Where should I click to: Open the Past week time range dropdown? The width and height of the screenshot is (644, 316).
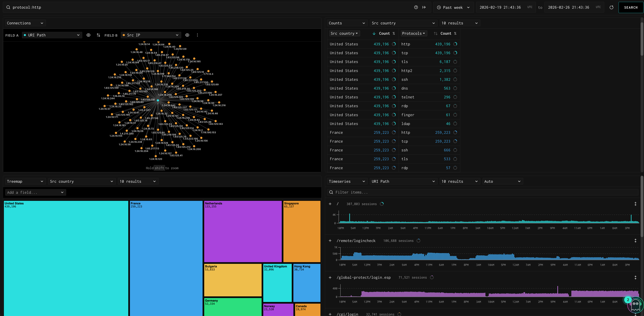coord(453,7)
